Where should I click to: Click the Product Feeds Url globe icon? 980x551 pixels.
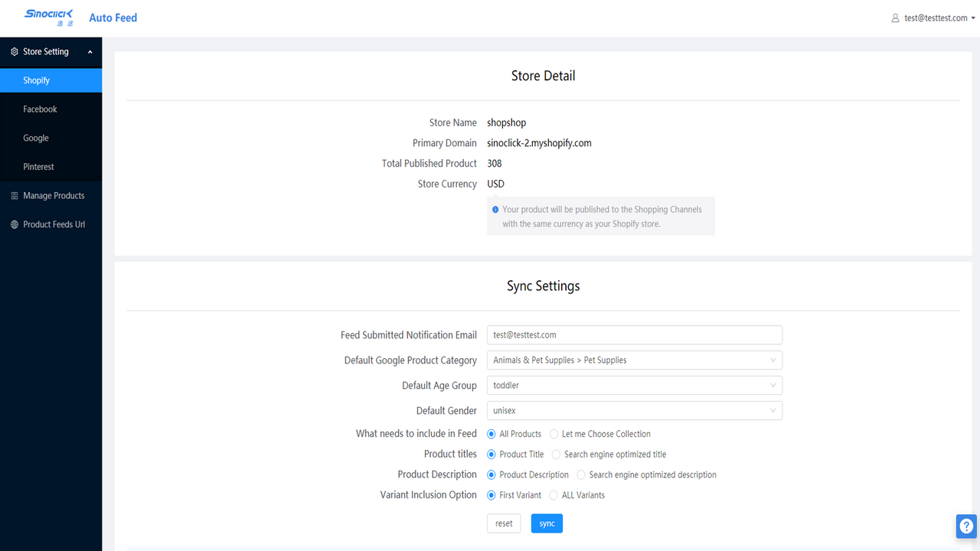coord(15,225)
